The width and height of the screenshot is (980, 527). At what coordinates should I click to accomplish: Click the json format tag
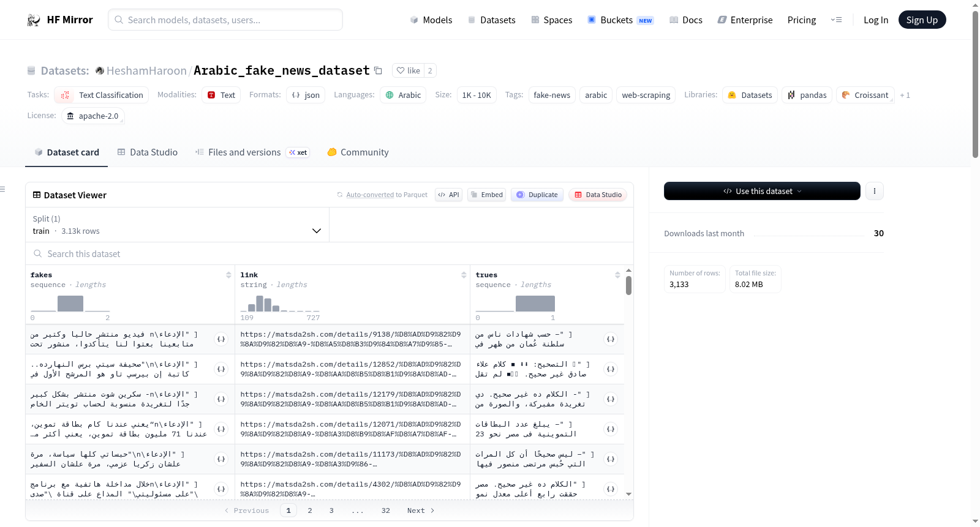coord(306,95)
